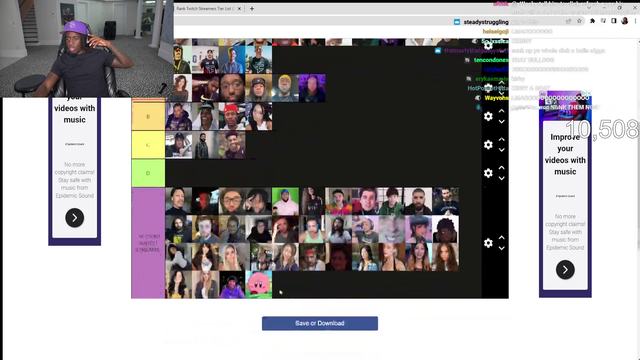Toggle the browser side panel icon
The width and height of the screenshot is (640, 360).
[x=613, y=21]
